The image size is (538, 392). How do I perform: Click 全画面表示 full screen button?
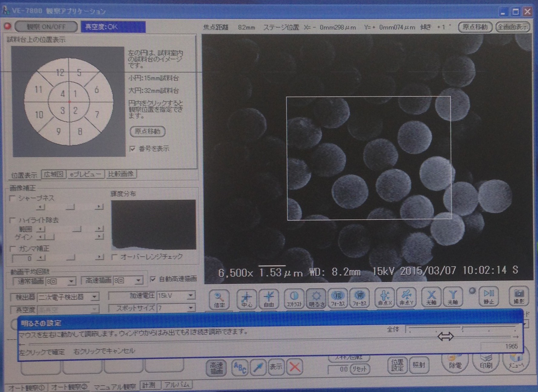click(513, 27)
